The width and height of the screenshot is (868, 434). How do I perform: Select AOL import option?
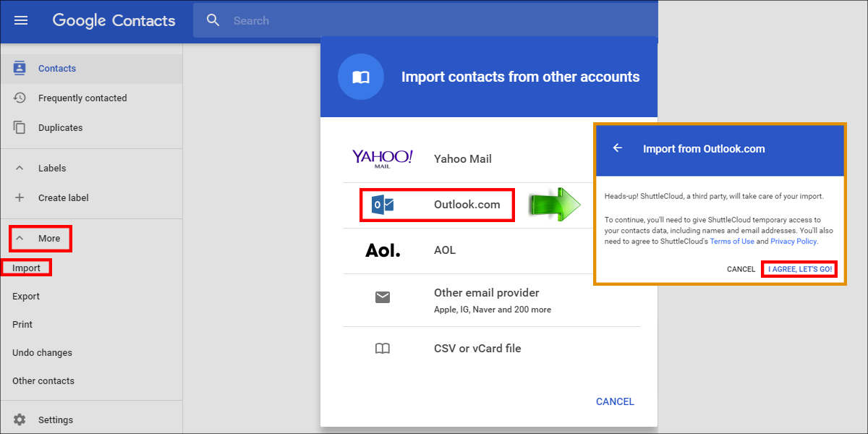[445, 250]
